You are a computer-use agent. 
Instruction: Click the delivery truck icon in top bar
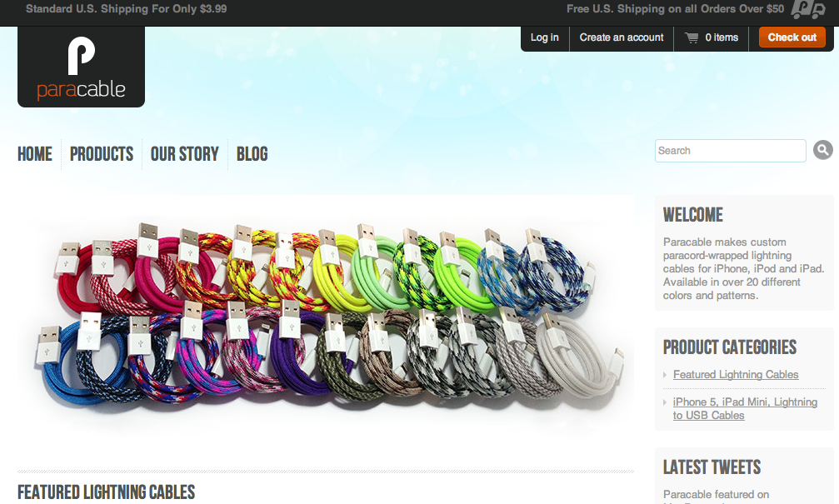pos(808,9)
